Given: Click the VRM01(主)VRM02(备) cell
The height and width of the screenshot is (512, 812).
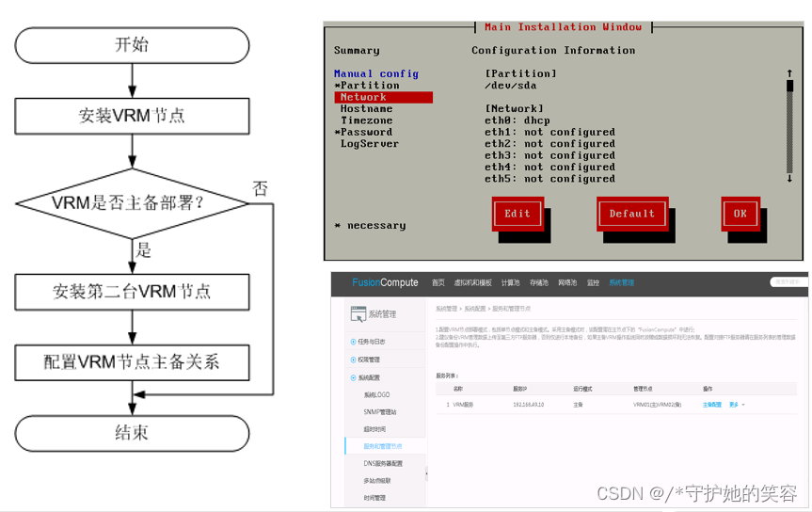Looking at the screenshot, I should click(657, 405).
